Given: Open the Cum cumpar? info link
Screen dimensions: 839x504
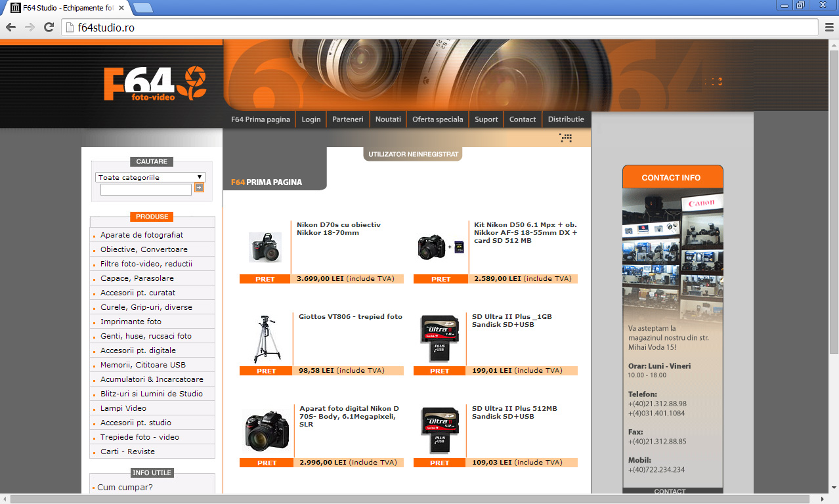Looking at the screenshot, I should coord(125,488).
